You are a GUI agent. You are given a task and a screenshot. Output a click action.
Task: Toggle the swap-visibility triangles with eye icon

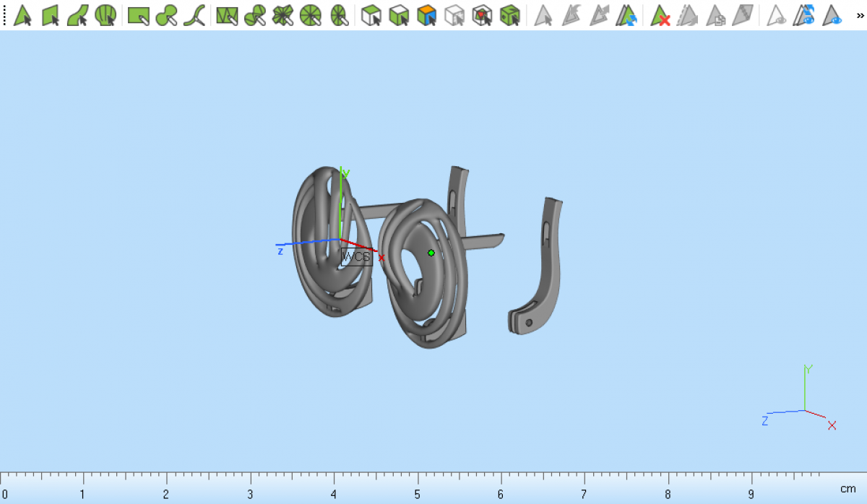point(804,15)
